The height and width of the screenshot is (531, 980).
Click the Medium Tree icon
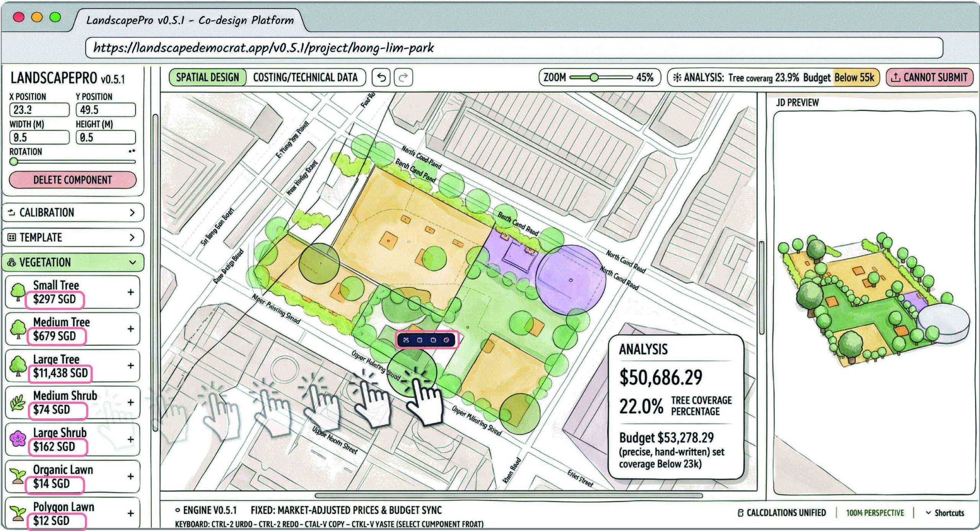point(18,329)
